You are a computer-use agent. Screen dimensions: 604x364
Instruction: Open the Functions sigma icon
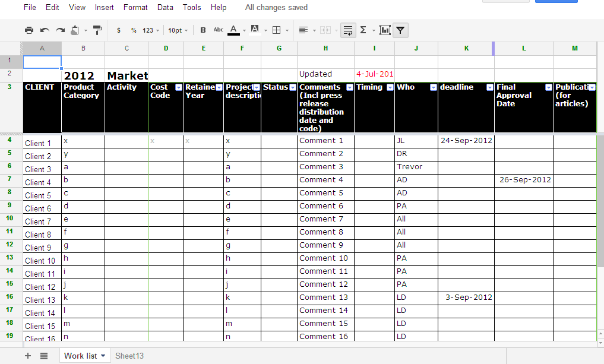point(364,30)
